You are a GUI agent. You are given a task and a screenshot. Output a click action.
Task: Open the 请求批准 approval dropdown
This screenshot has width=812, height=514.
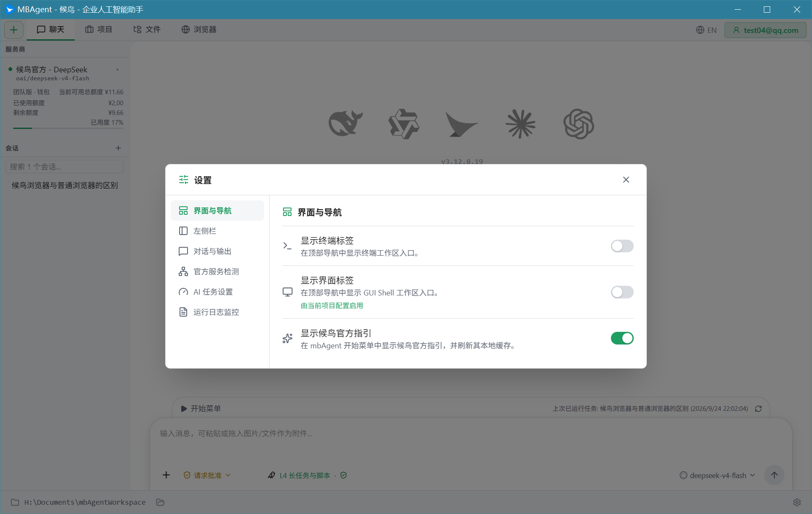pos(207,475)
